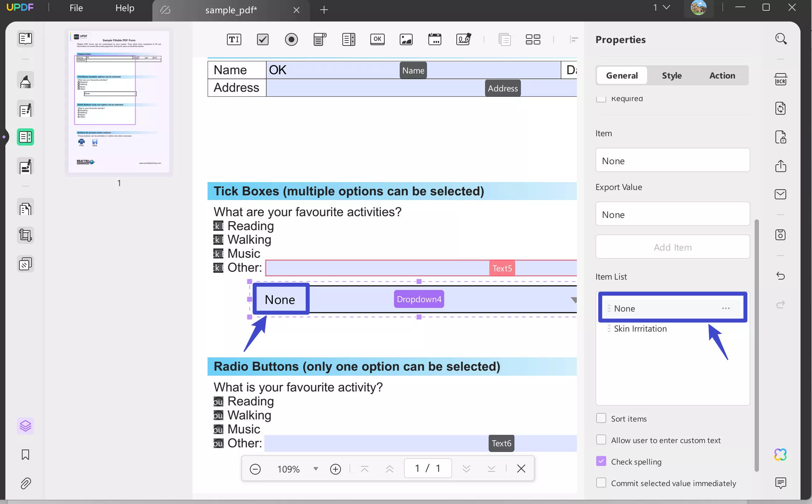The width and height of the screenshot is (812, 504).
Task: Select the Image field tool
Action: (x=406, y=39)
